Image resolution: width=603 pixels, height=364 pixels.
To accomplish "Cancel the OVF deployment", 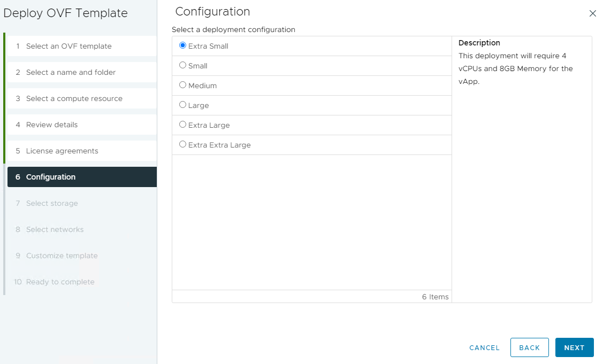I will coord(484,347).
